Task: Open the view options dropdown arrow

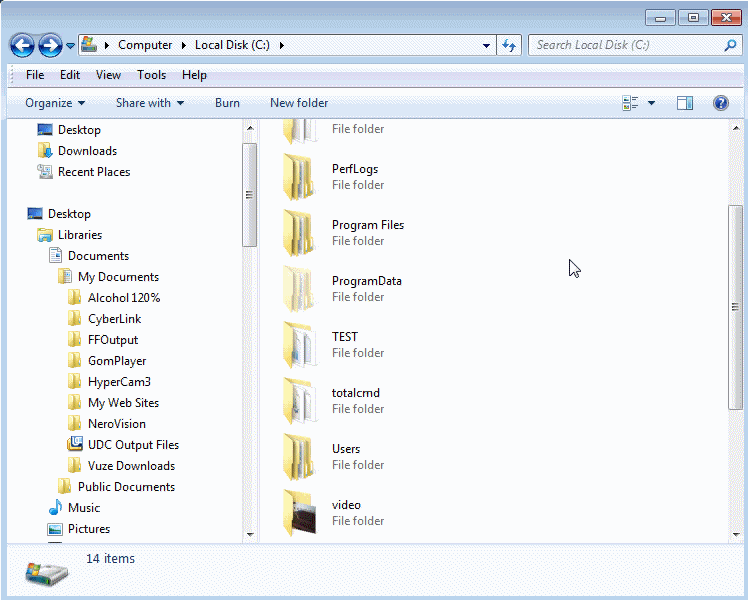Action: click(652, 103)
